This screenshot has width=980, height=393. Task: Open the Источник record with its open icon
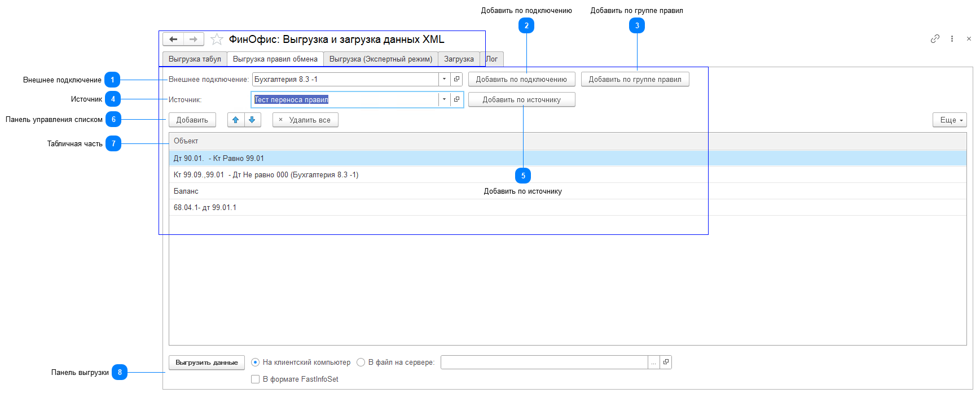(457, 99)
